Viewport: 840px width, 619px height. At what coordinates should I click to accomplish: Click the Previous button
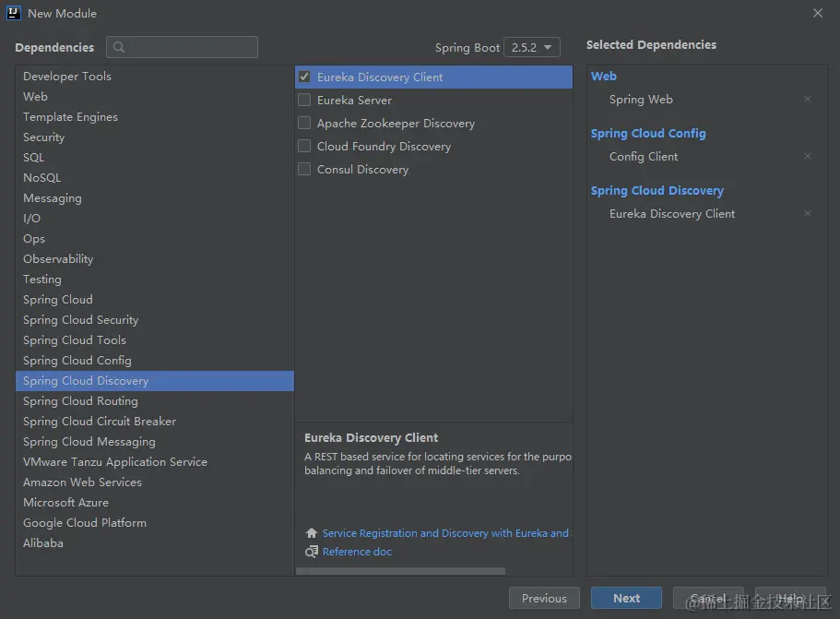[544, 598]
